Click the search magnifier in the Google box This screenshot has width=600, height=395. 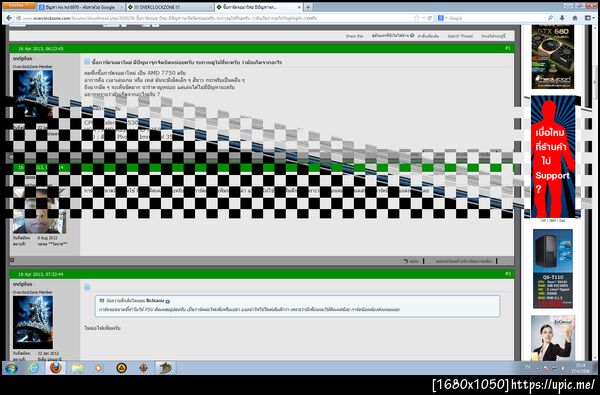(550, 18)
